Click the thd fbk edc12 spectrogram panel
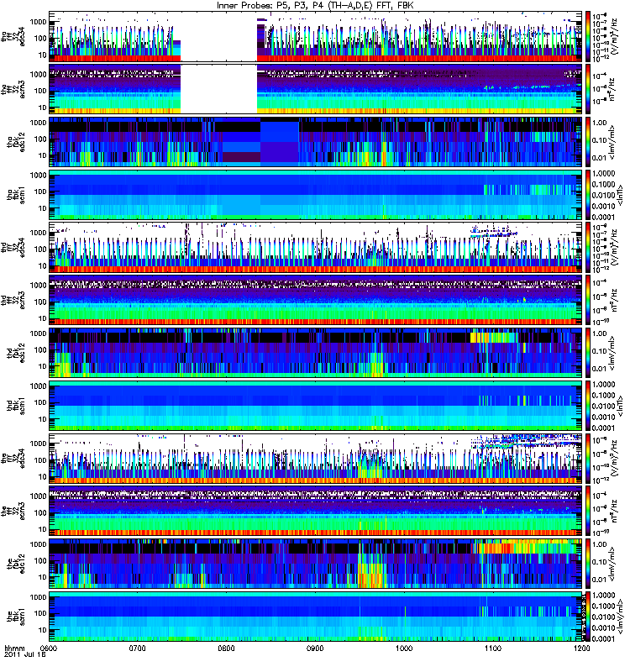The height and width of the screenshot is (672, 630). [316, 353]
